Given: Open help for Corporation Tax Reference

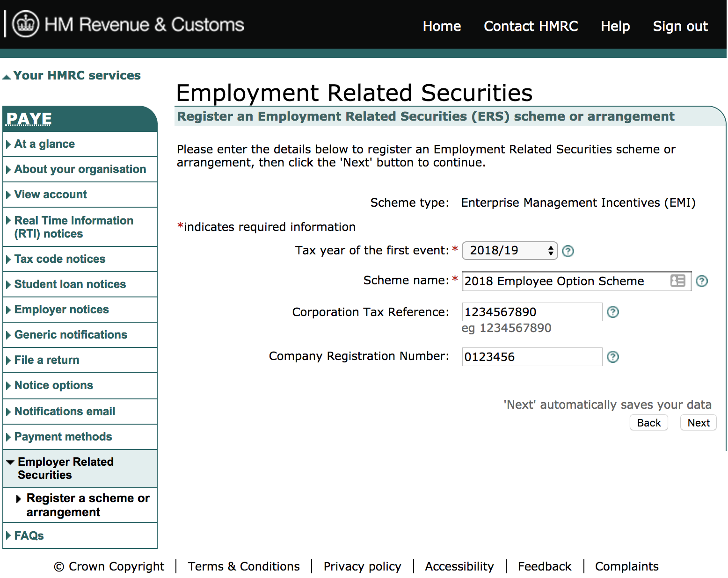Looking at the screenshot, I should tap(613, 312).
